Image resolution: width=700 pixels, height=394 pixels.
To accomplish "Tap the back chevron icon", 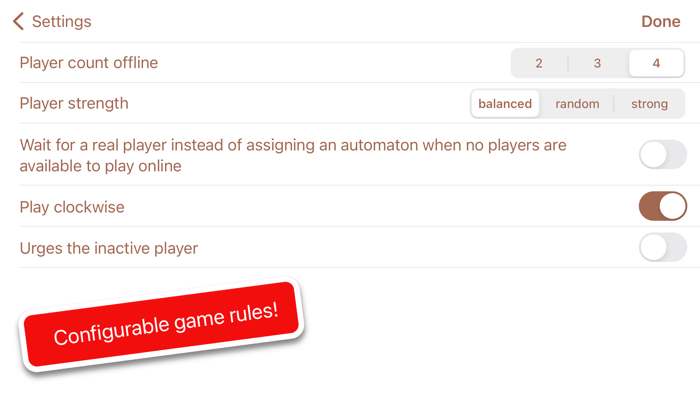I will [x=18, y=21].
